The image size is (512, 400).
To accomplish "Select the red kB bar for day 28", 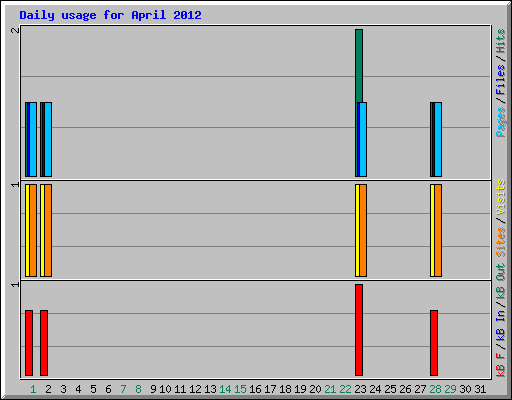I will pyautogui.click(x=434, y=343).
